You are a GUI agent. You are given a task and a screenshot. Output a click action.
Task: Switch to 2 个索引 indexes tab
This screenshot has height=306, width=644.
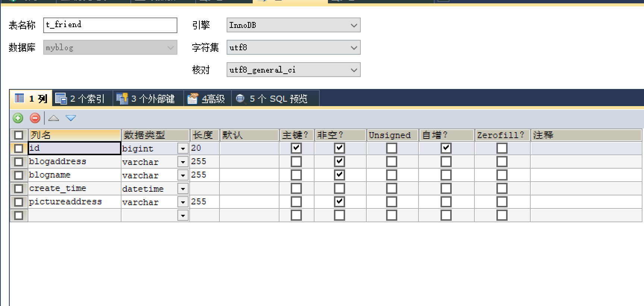click(x=82, y=98)
